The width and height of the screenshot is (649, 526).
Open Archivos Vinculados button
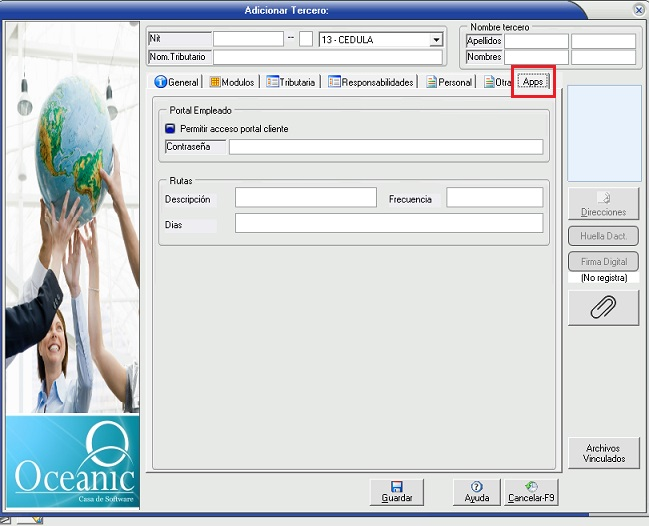coord(603,453)
